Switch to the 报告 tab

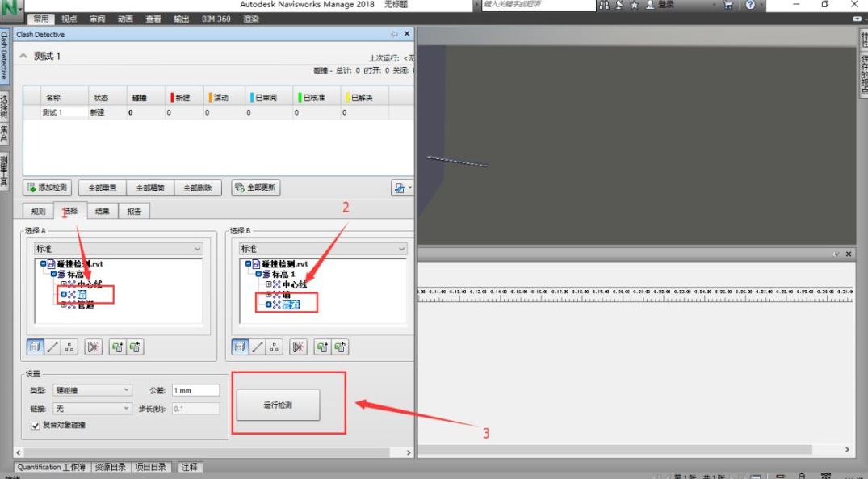(135, 211)
